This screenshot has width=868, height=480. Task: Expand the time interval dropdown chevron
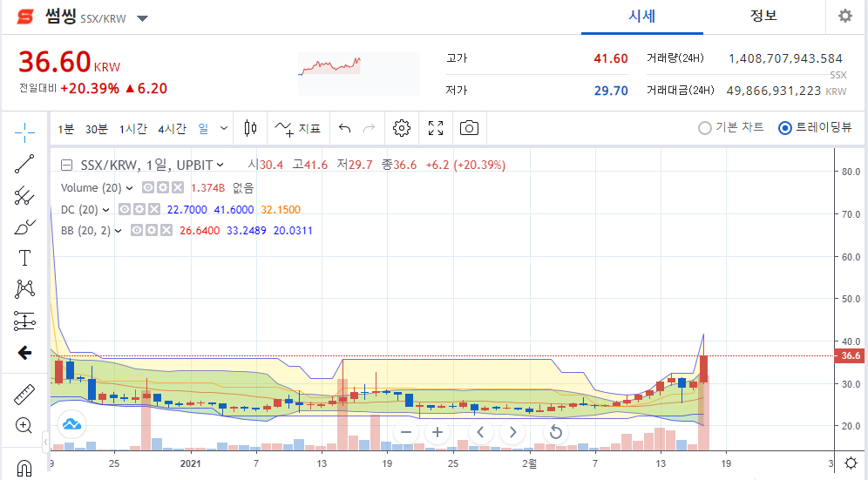(224, 128)
